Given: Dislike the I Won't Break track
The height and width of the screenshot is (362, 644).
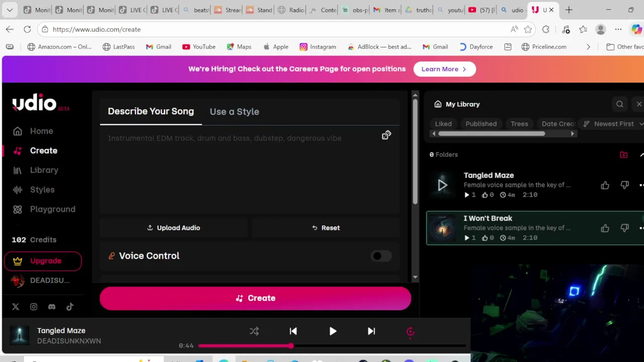Looking at the screenshot, I should [624, 228].
